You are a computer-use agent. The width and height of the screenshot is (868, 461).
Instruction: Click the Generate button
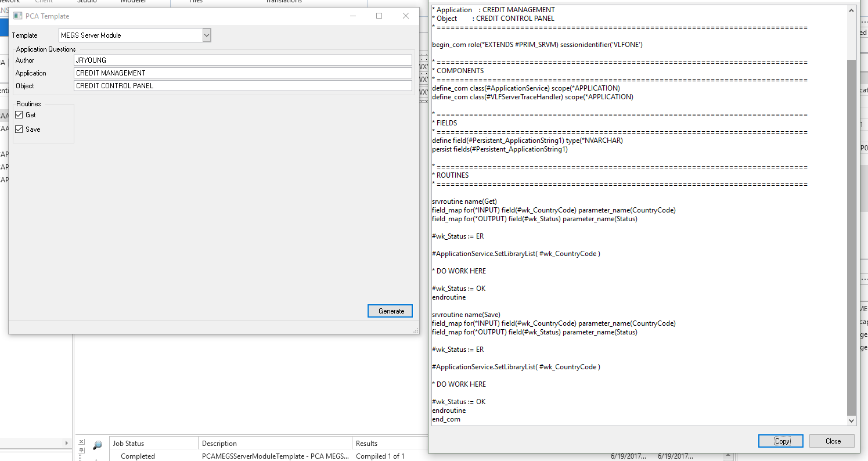coord(390,311)
